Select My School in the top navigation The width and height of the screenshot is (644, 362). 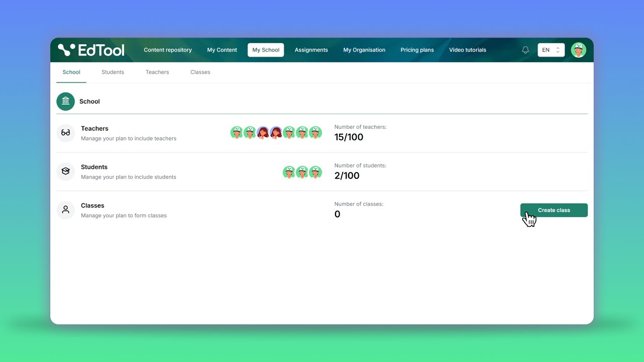pyautogui.click(x=266, y=50)
